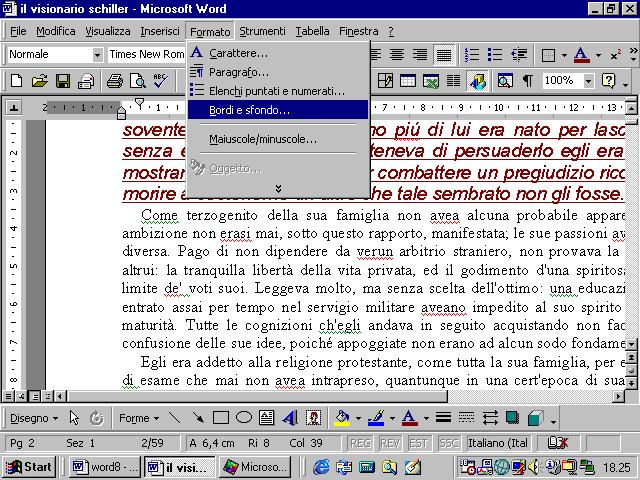The image size is (640, 480).
Task: Open Document Map magnifier icon
Action: click(505, 81)
